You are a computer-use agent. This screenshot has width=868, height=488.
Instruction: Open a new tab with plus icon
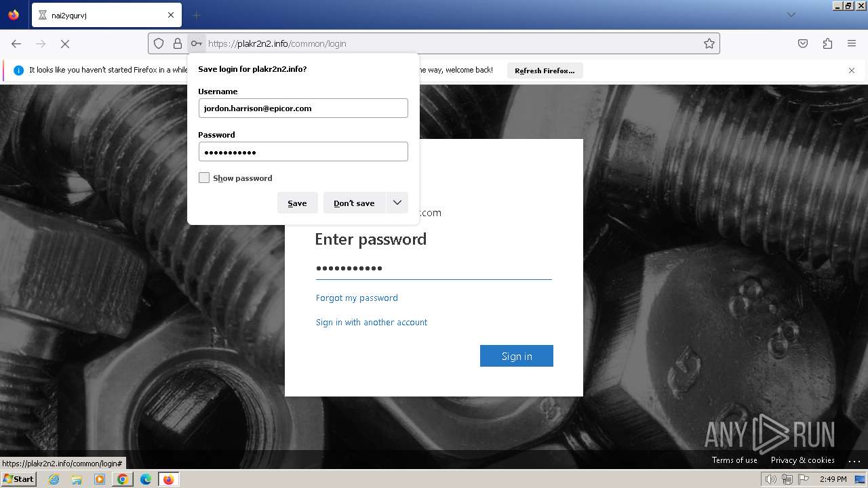(196, 15)
